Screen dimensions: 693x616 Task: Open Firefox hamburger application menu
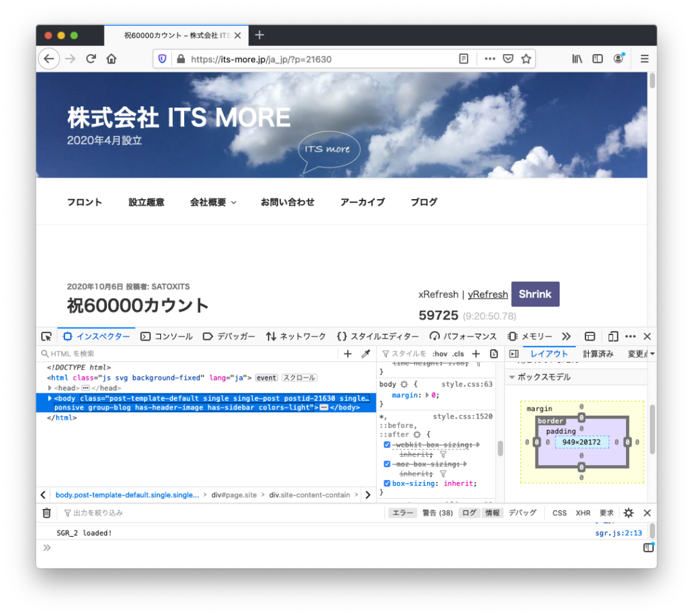coord(644,59)
